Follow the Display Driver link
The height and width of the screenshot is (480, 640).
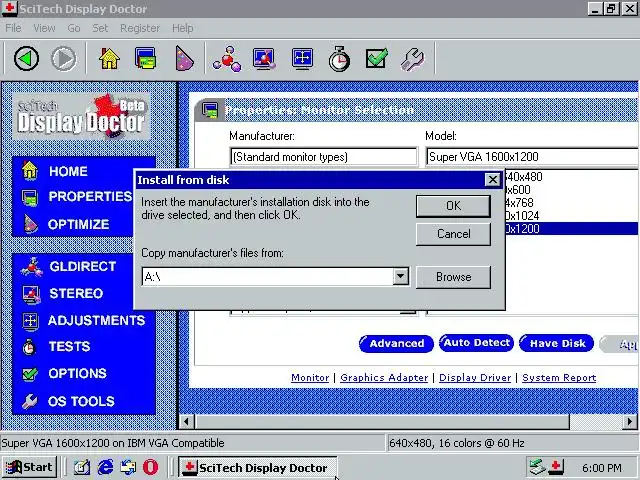pos(475,378)
